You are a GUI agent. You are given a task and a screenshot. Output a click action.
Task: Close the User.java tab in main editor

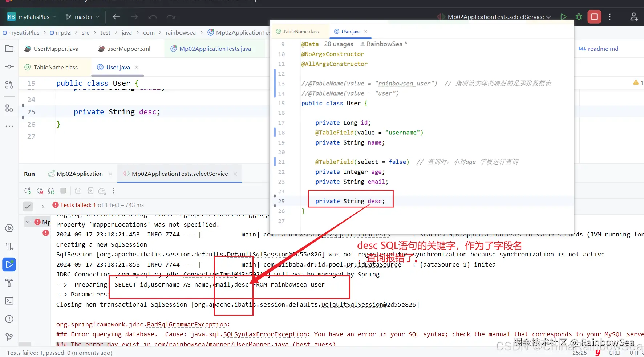(x=137, y=67)
